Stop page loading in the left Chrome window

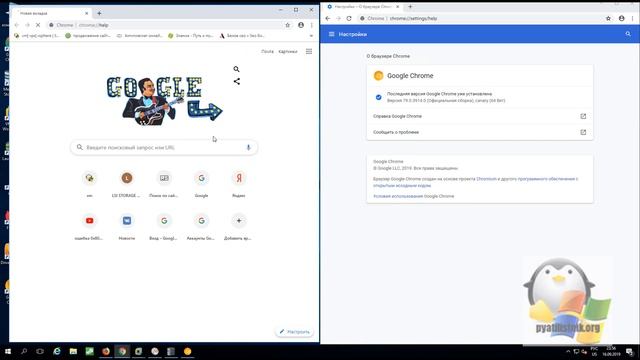[x=38, y=25]
